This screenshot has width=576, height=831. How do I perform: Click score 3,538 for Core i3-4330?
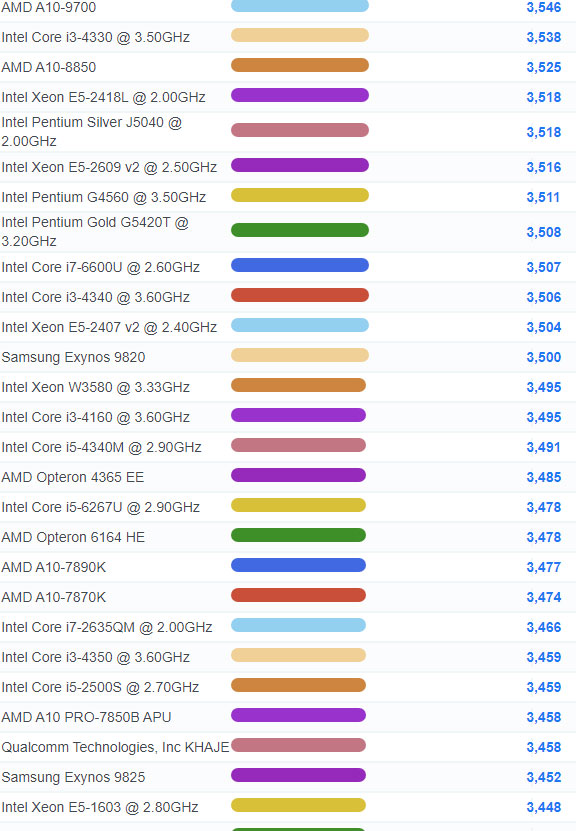pyautogui.click(x=544, y=37)
